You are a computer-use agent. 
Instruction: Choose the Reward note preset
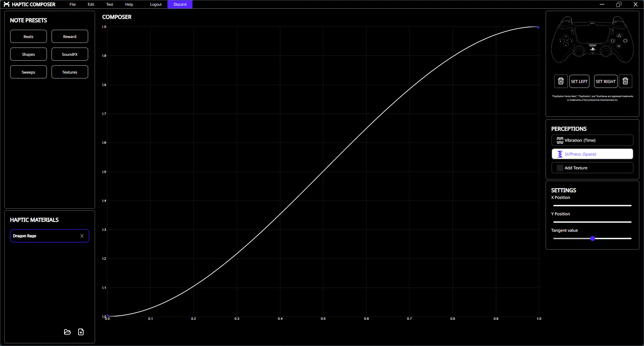click(x=70, y=36)
